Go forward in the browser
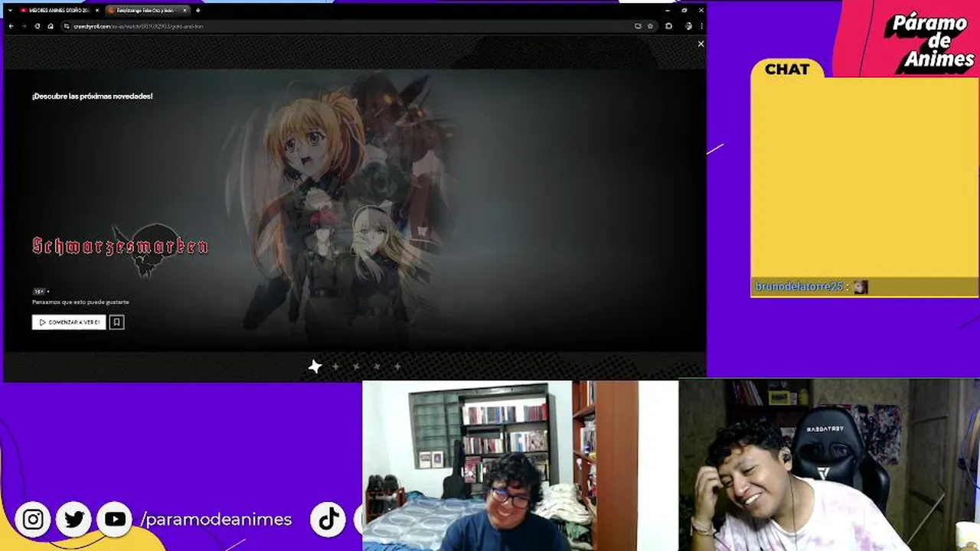 point(24,26)
